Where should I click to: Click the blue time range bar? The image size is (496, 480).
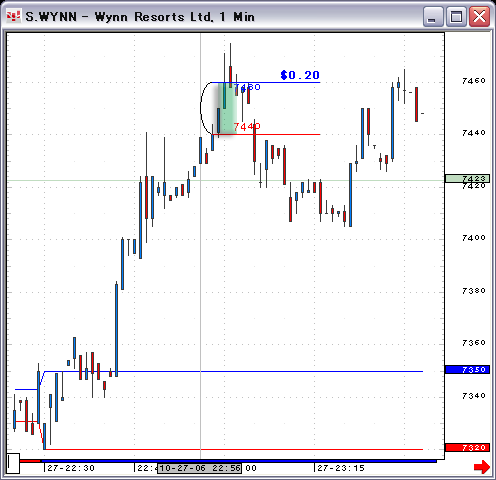pos(238,461)
